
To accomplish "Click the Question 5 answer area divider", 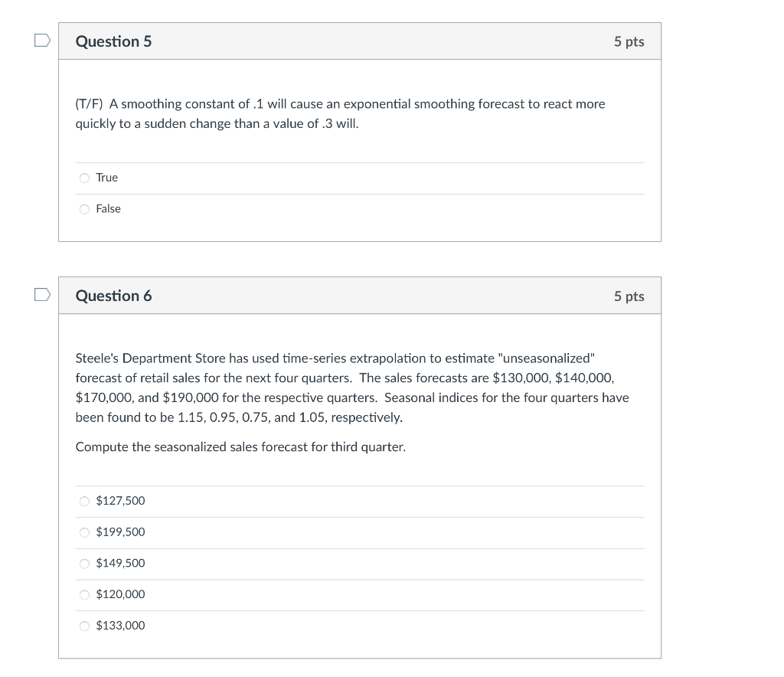I will (360, 162).
